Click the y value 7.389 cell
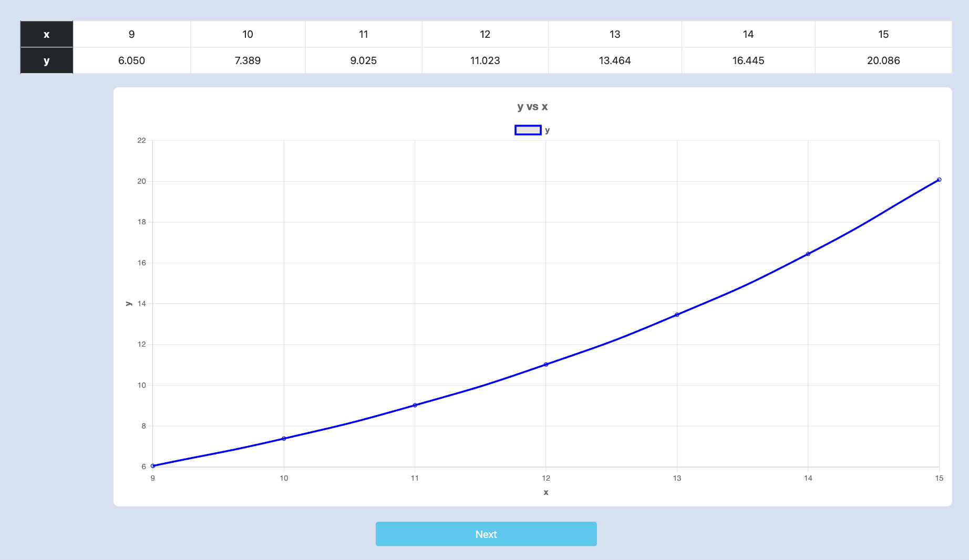This screenshot has height=560, width=969. 248,60
